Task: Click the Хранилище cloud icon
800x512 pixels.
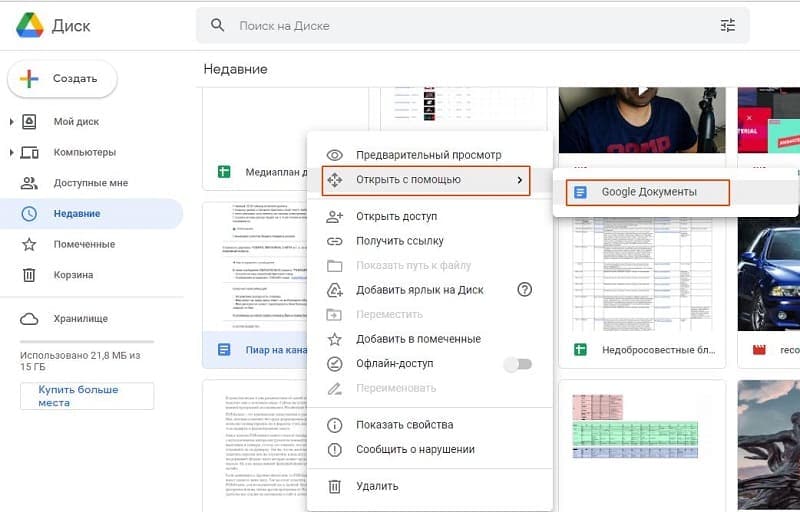Action: (29, 319)
